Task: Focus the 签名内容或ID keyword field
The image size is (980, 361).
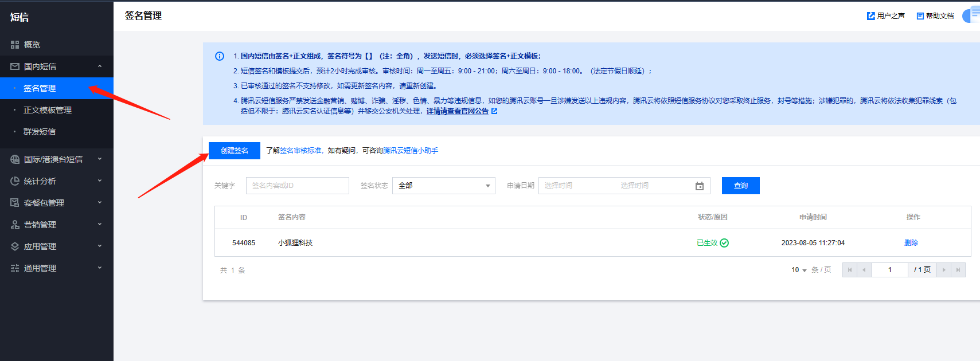Action: [298, 186]
